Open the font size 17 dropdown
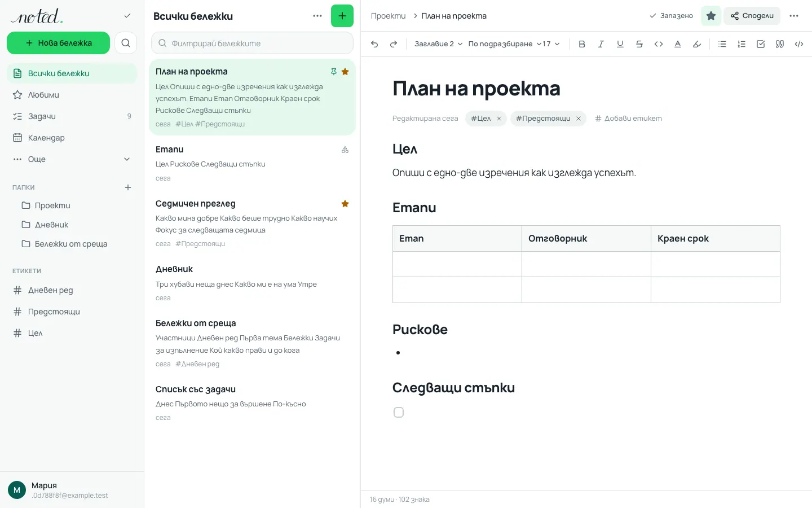812x508 pixels. click(x=551, y=44)
